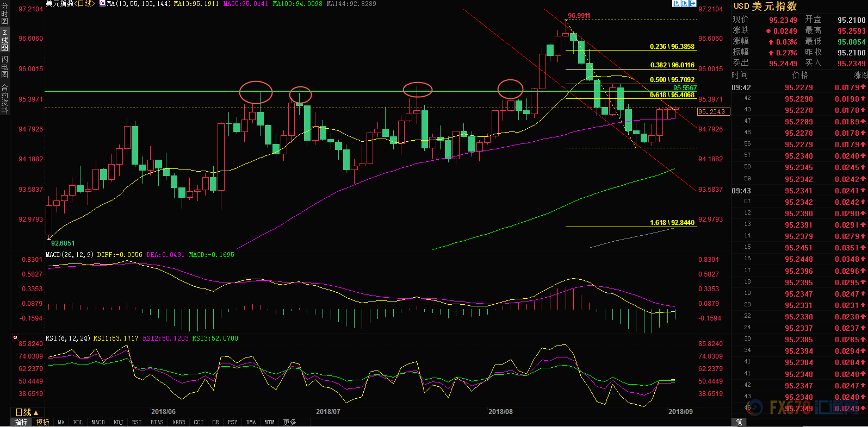This screenshot has width=868, height=427.
Task: Apply the BIAS indicator
Action: [157, 422]
